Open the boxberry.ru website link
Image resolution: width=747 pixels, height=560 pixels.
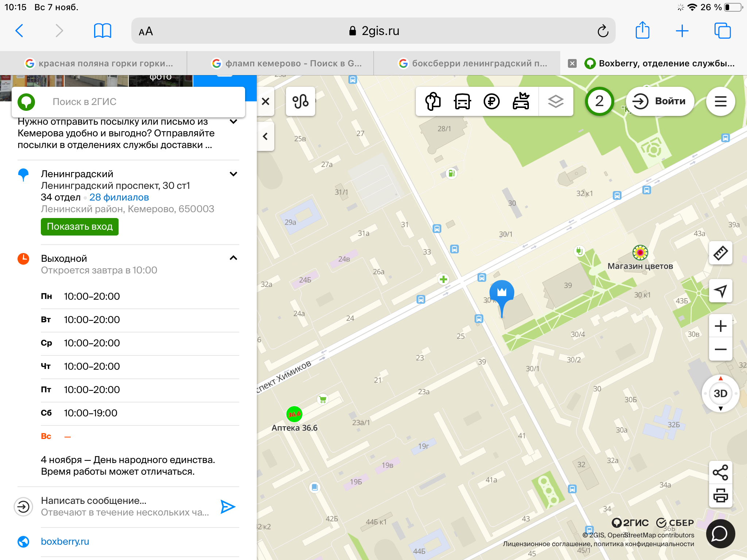[65, 541]
